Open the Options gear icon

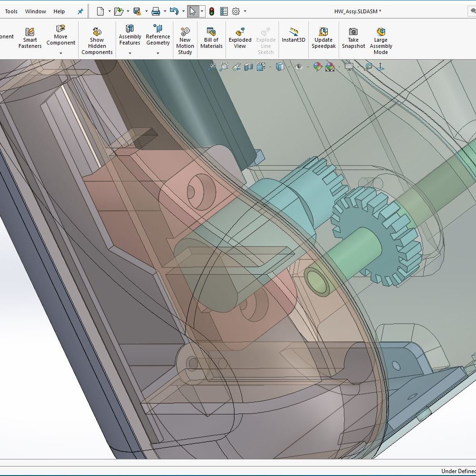[x=236, y=11]
